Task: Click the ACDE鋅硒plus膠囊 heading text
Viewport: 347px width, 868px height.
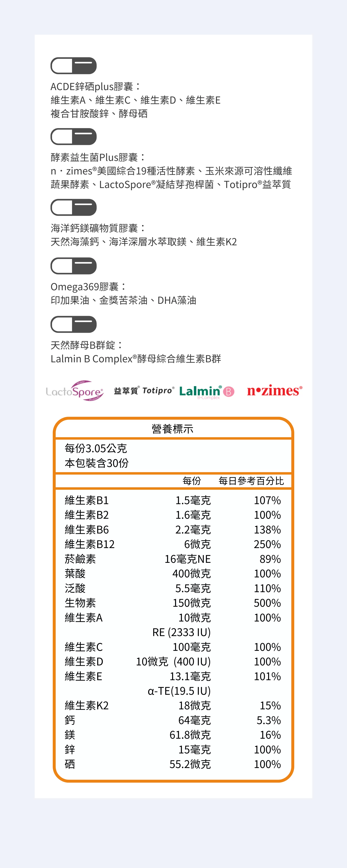Action: (95, 87)
